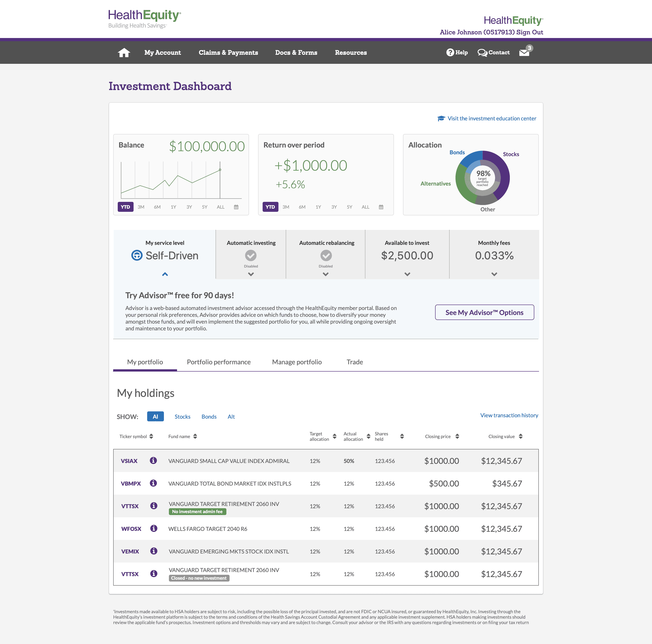
Task: Open the mail inbox envelope icon
Action: [x=524, y=53]
